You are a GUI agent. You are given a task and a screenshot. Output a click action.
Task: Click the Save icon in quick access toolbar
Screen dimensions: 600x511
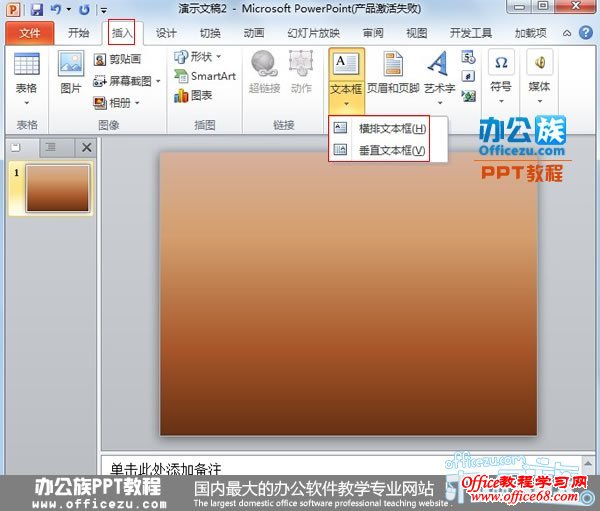coord(37,9)
